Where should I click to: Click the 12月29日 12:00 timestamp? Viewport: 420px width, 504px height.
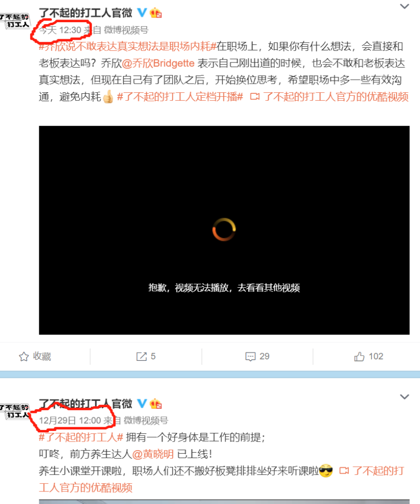(x=70, y=420)
